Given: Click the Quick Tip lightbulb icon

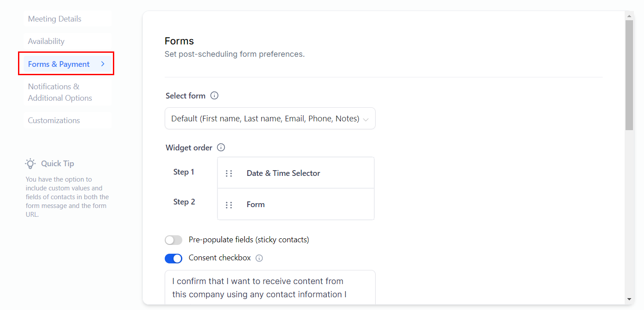Looking at the screenshot, I should click(x=30, y=164).
